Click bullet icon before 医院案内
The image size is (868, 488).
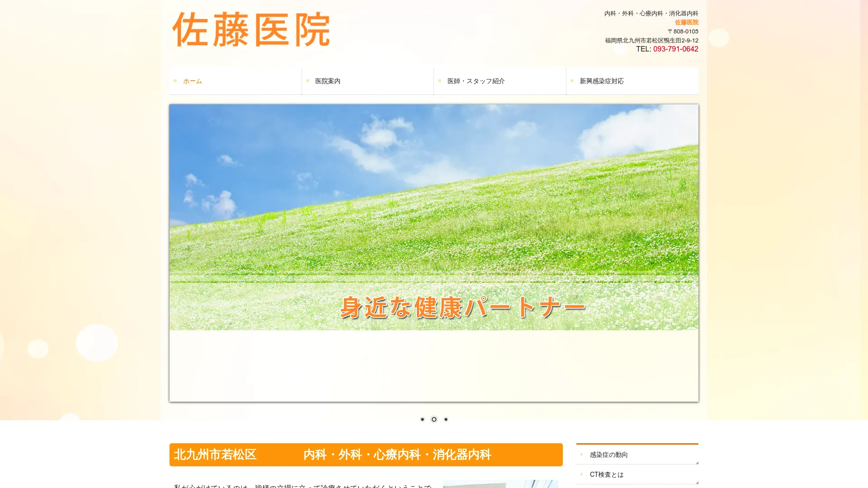click(307, 81)
